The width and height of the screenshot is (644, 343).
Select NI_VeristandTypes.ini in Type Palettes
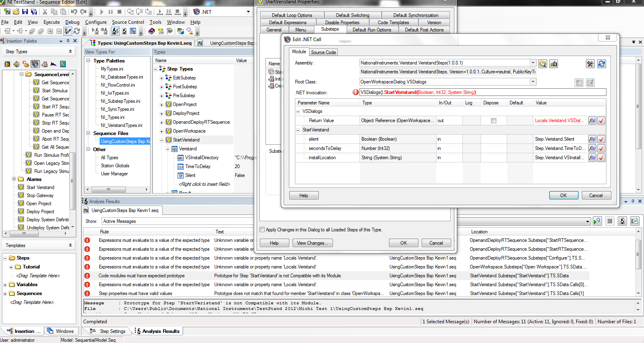tap(121, 125)
